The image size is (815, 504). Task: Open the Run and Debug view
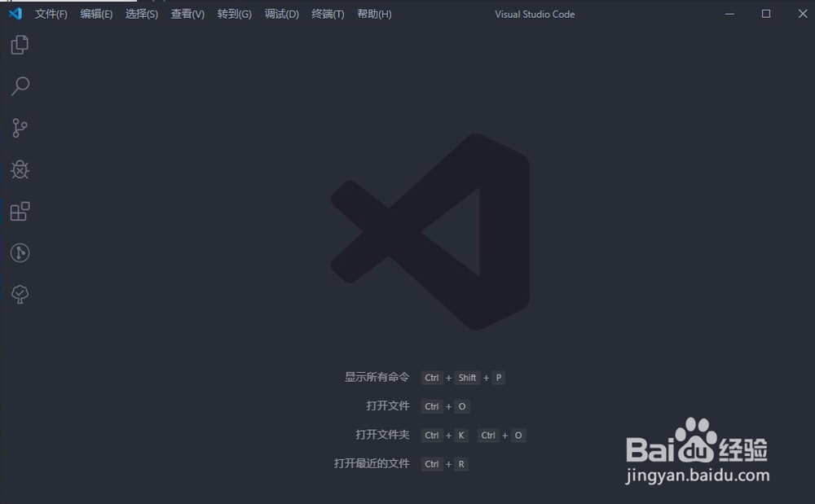20,170
